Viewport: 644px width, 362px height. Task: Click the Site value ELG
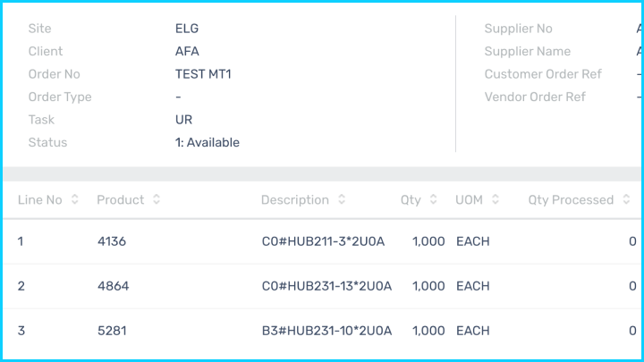pos(187,29)
